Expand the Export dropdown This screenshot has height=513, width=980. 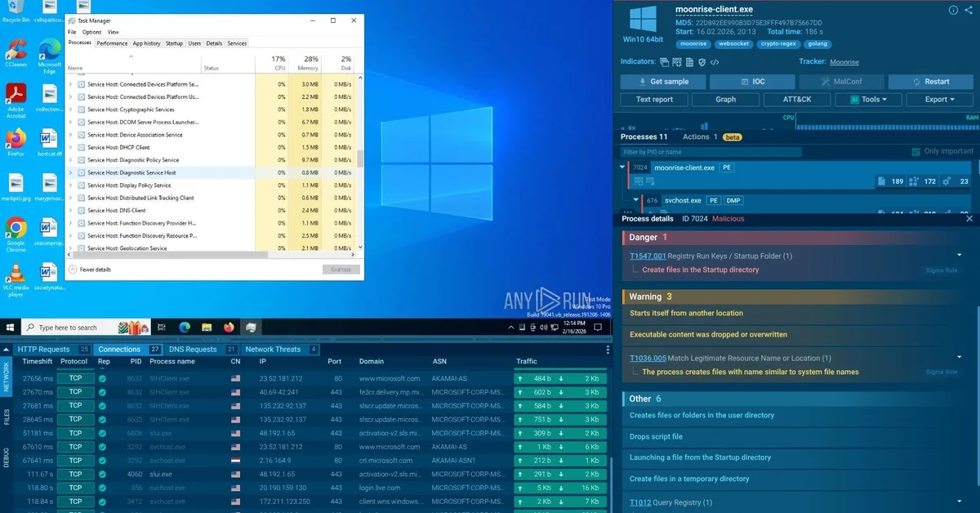pos(937,99)
